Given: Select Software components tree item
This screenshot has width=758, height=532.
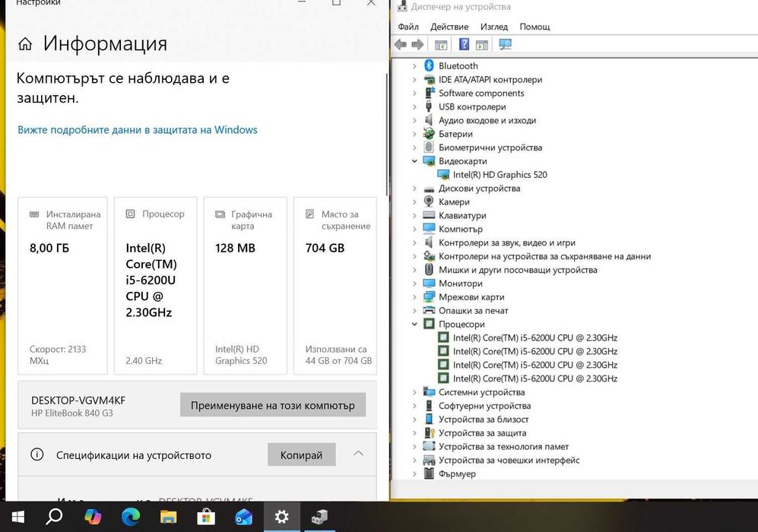Looking at the screenshot, I should (x=481, y=93).
